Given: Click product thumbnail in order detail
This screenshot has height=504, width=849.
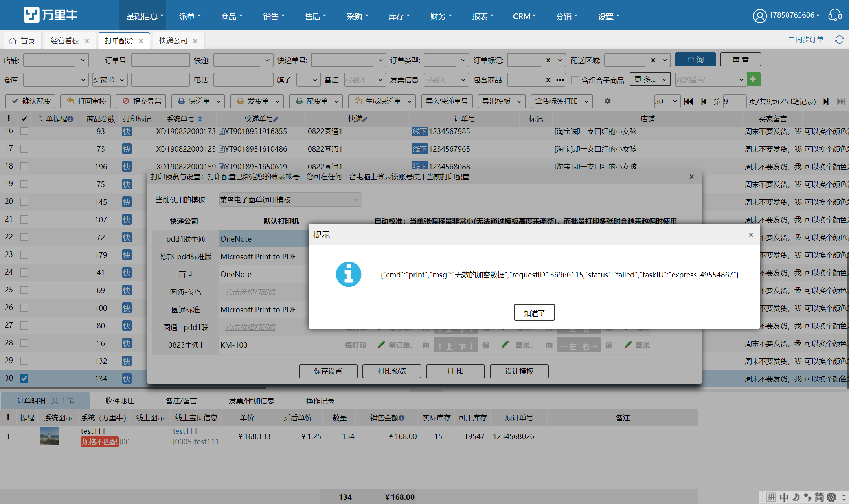Looking at the screenshot, I should click(49, 436).
